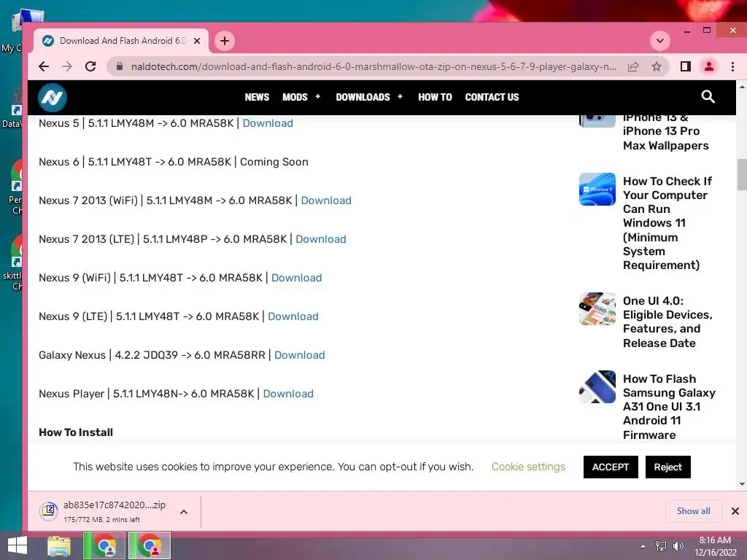The height and width of the screenshot is (560, 747).
Task: Click the Windows 11 article thumbnail
Action: tap(597, 189)
